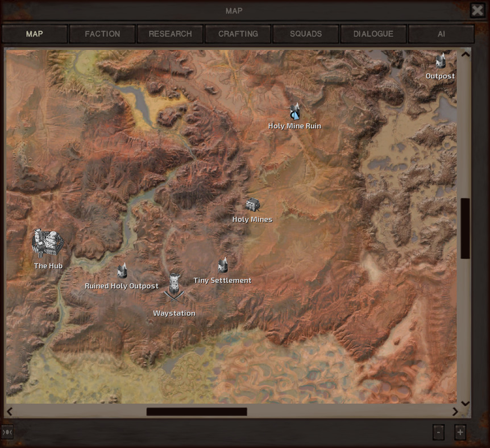Screen dimensions: 490x448
Task: Click the 'Holy Mine Ruin' label
Action: [x=294, y=126]
